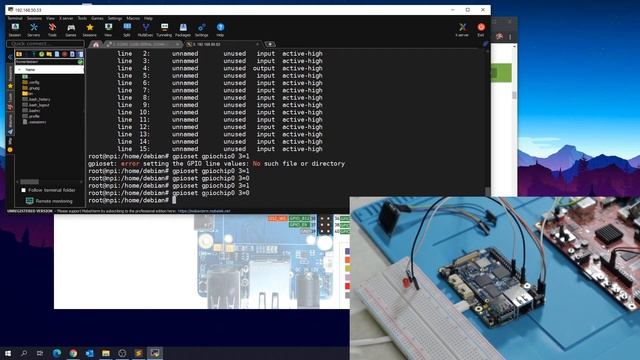Screen dimensions: 640x360
Task: Open the Servers toolbar button
Action: 33,30
